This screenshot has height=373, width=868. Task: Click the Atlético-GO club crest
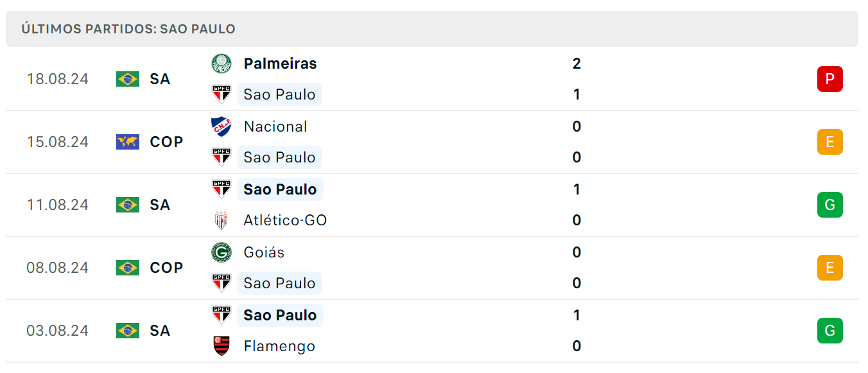tap(221, 220)
